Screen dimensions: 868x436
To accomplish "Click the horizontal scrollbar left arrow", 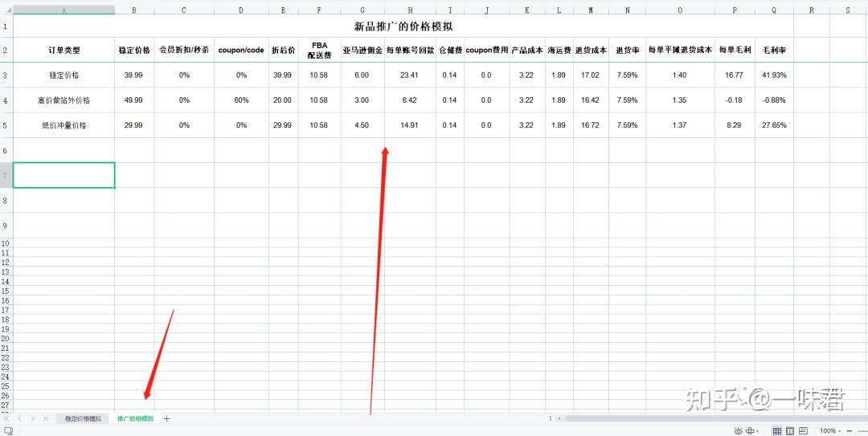I will 559,418.
